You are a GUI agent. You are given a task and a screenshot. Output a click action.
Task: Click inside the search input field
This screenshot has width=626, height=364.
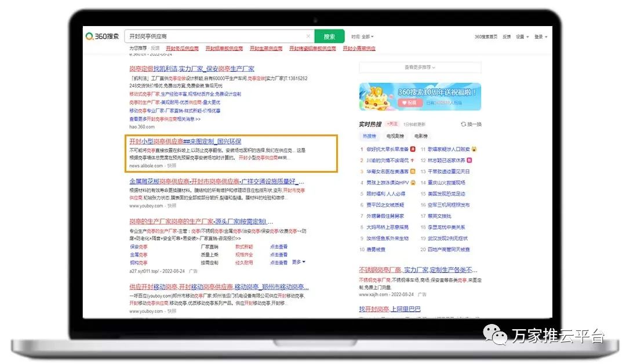[214, 37]
